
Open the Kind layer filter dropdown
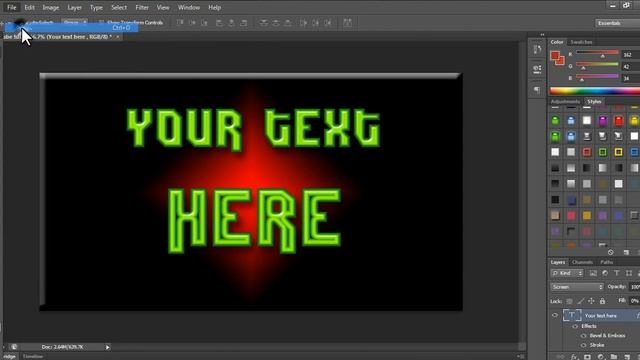[567, 273]
